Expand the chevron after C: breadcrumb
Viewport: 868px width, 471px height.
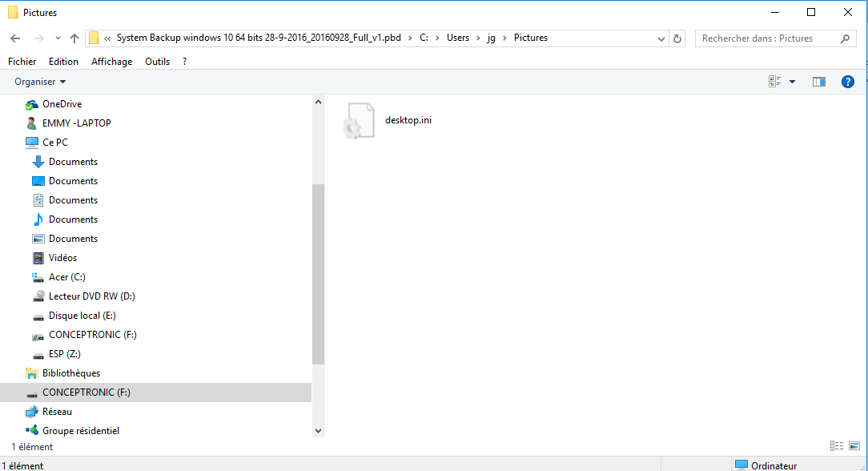pyautogui.click(x=437, y=38)
